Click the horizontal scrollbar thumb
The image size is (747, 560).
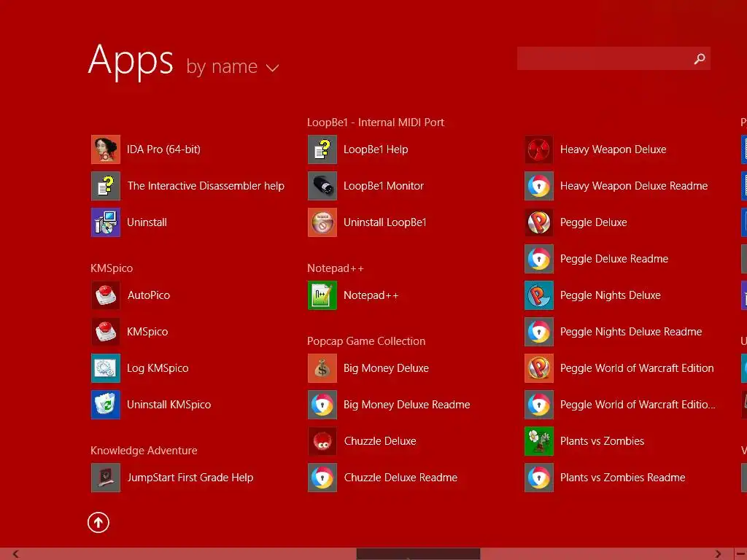pos(418,554)
